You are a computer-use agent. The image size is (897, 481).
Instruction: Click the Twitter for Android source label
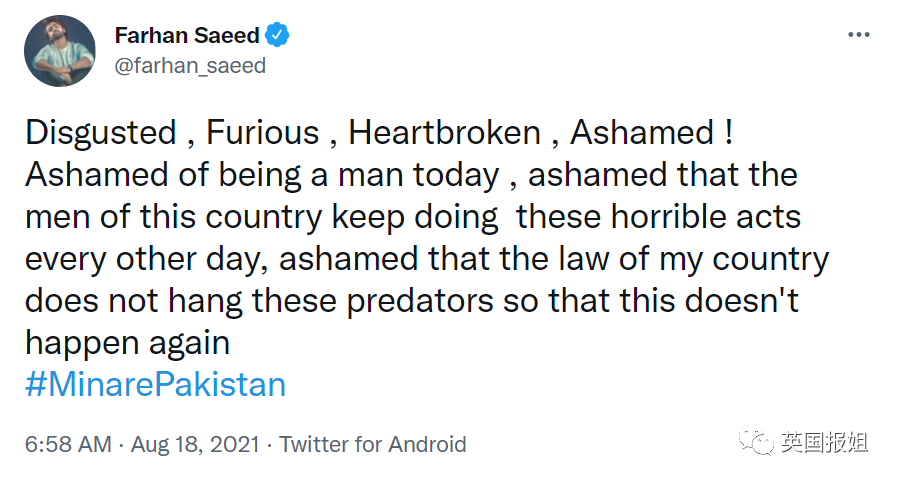pos(372,444)
